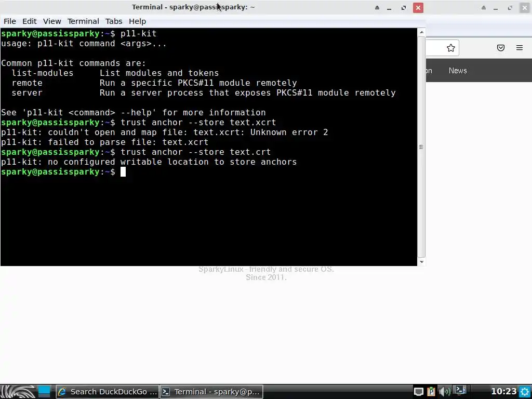Image resolution: width=532 pixels, height=399 pixels.
Task: Open the volume speaker tray icon
Action: 445,392
